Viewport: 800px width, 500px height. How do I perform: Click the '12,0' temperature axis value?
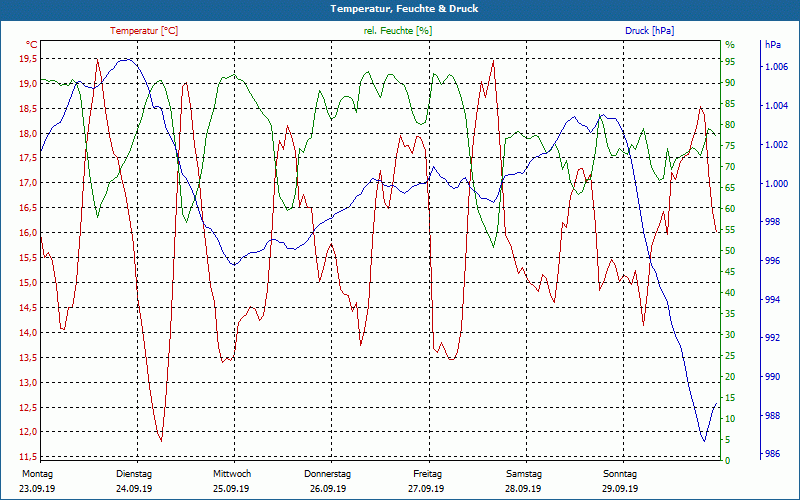pos(28,432)
